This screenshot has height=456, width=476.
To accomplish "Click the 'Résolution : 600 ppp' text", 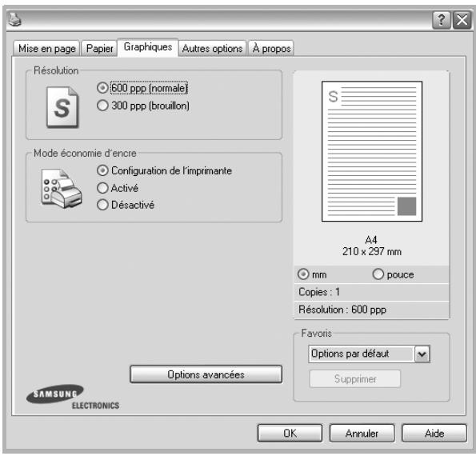I will coord(342,310).
